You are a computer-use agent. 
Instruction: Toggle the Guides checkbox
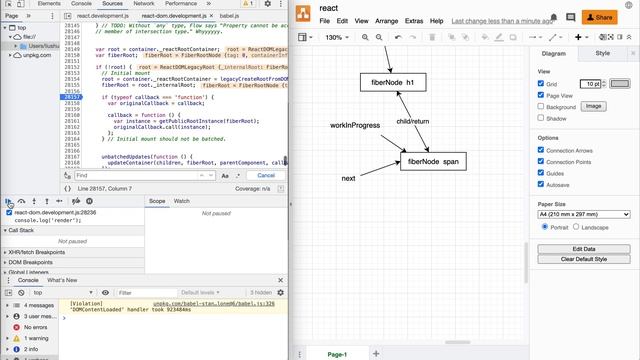(541, 173)
